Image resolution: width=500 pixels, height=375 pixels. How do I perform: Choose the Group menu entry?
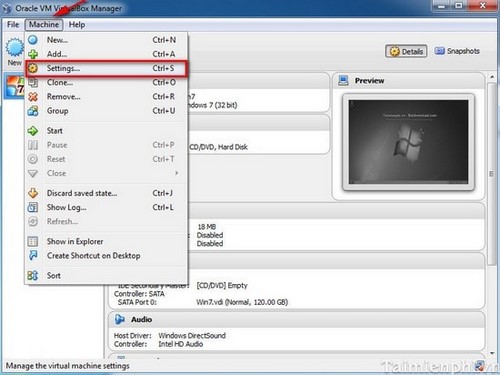click(106, 111)
